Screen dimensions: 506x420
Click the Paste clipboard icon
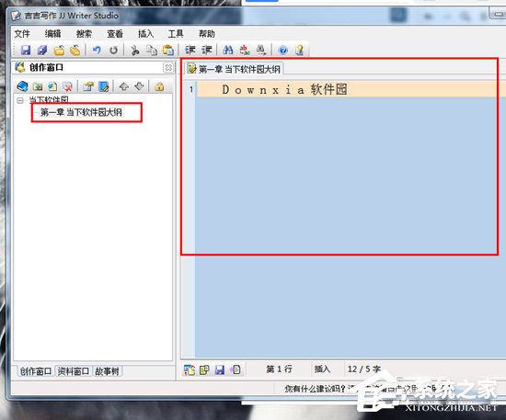pyautogui.click(x=167, y=51)
